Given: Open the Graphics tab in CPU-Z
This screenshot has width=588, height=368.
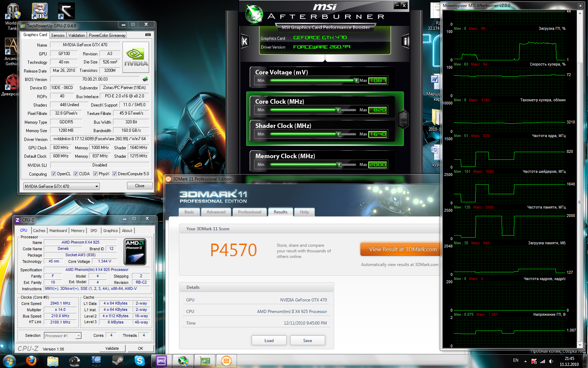Looking at the screenshot, I should coord(111,231).
